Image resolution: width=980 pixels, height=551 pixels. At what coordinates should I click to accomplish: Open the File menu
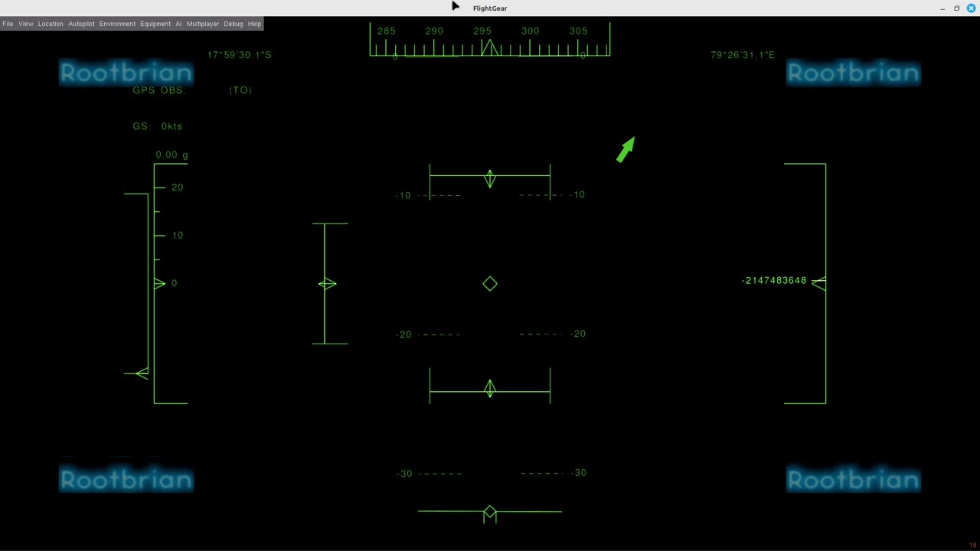8,24
